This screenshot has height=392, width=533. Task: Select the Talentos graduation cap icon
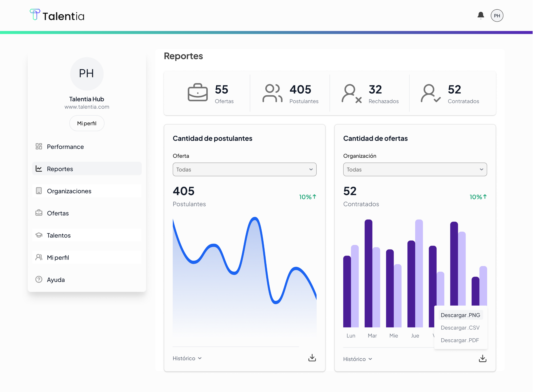(x=39, y=235)
